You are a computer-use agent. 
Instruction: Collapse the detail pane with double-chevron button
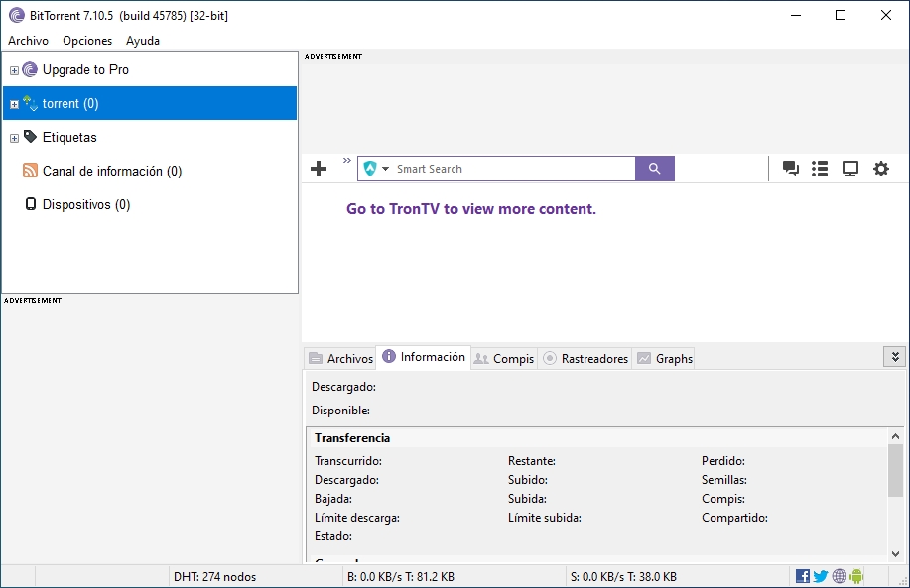tap(895, 357)
